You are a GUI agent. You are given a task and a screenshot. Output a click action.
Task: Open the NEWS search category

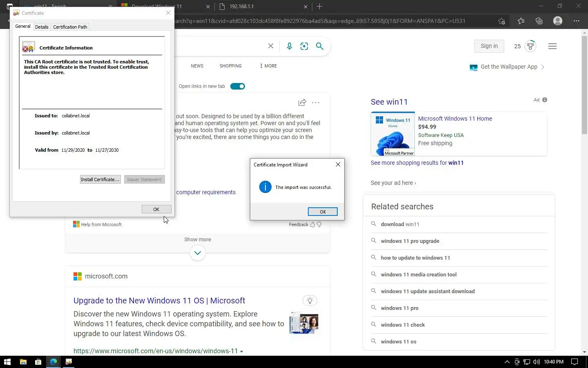pos(197,66)
